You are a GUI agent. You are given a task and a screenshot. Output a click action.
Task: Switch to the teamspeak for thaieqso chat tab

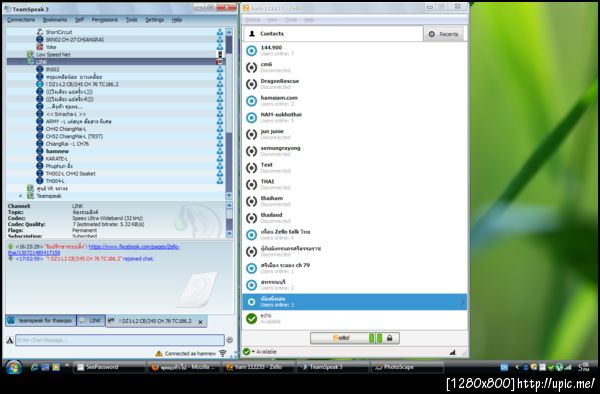coord(41,321)
